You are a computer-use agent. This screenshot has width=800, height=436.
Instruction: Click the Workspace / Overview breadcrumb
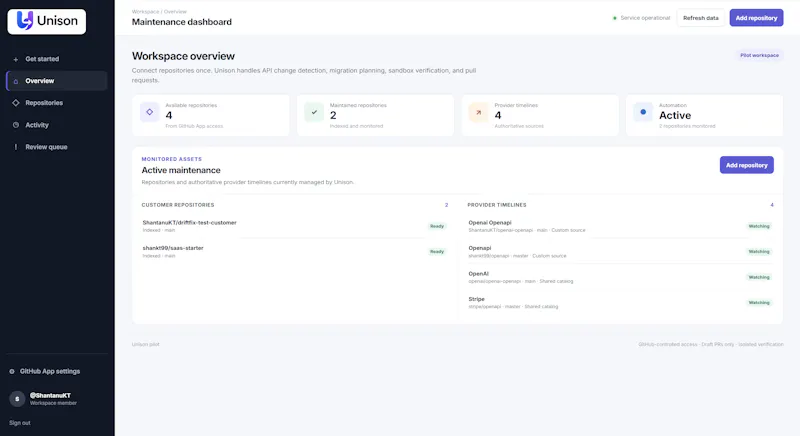click(x=159, y=11)
